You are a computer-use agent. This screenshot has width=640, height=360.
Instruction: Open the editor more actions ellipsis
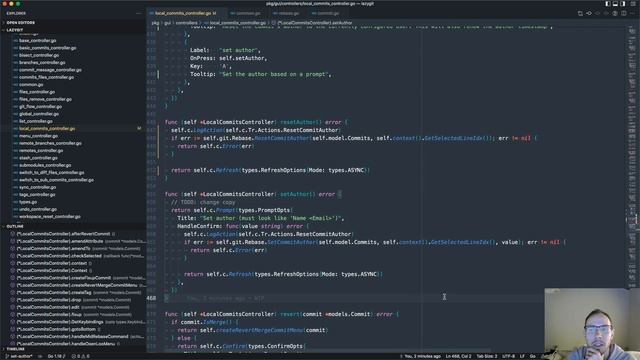click(632, 13)
